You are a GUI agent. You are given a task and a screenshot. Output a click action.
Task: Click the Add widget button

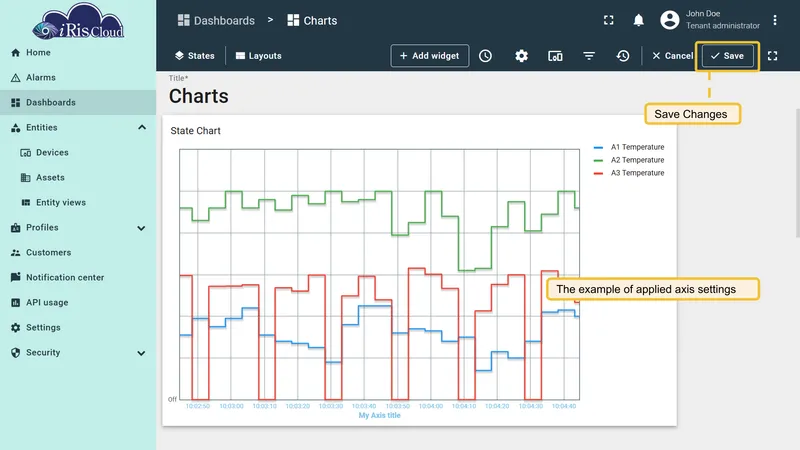[x=430, y=56]
